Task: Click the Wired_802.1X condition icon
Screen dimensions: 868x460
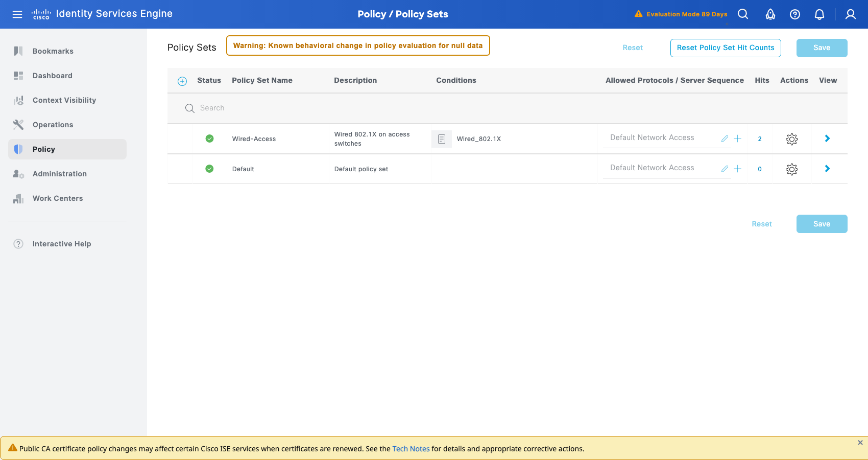Action: tap(442, 139)
